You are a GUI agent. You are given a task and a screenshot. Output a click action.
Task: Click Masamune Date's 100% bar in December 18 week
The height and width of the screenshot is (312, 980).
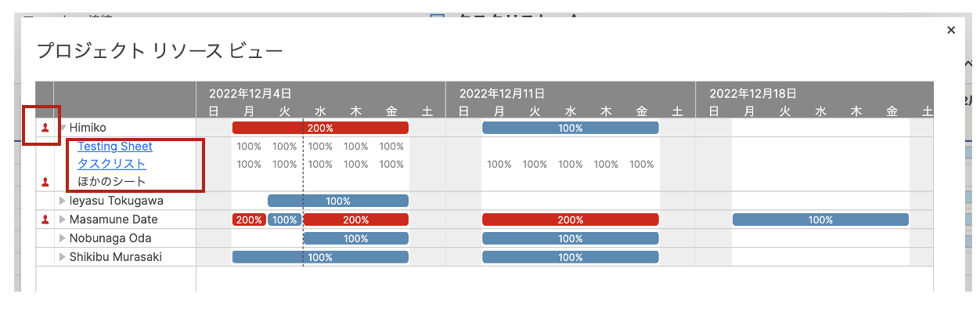tap(820, 219)
